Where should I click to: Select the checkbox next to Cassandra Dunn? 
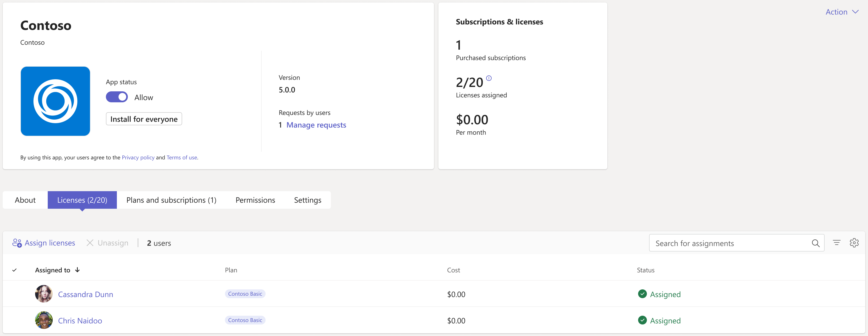point(15,294)
